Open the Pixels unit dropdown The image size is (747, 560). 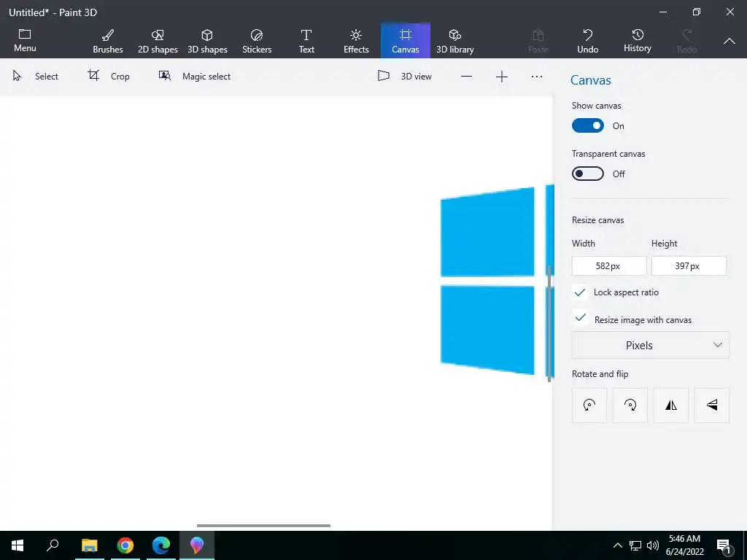pos(650,345)
